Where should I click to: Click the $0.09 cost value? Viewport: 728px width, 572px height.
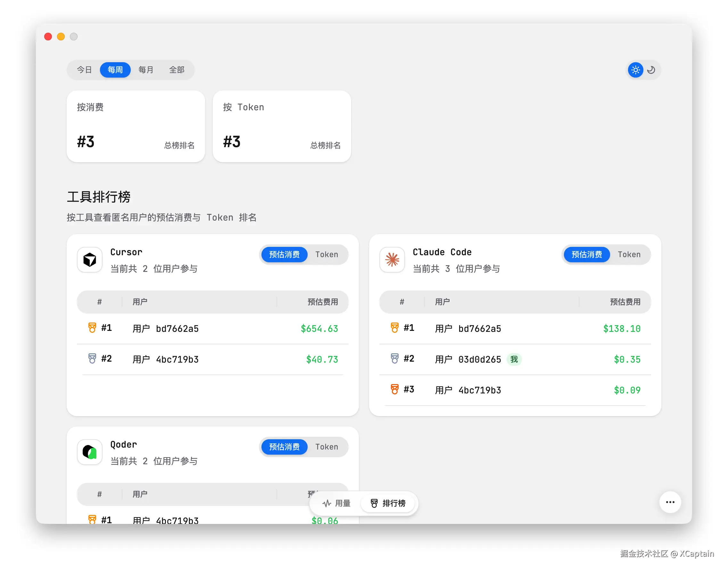pyautogui.click(x=627, y=390)
